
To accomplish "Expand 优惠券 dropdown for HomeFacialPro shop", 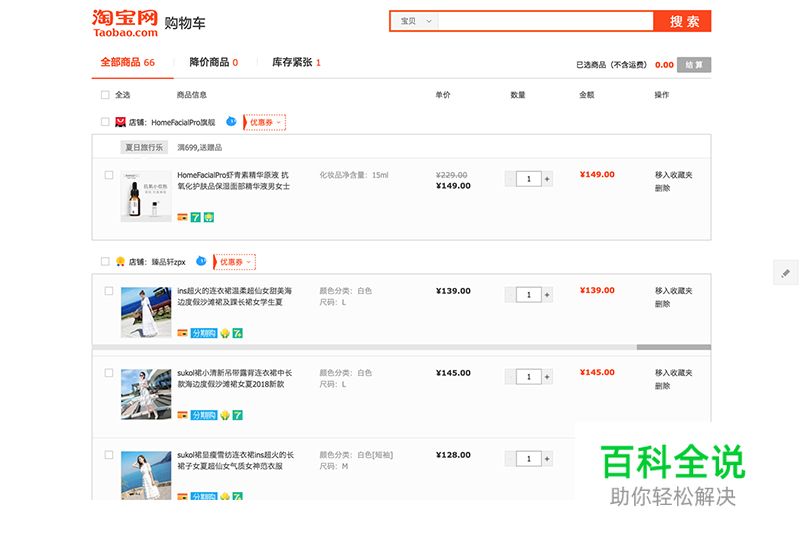I will [x=265, y=122].
